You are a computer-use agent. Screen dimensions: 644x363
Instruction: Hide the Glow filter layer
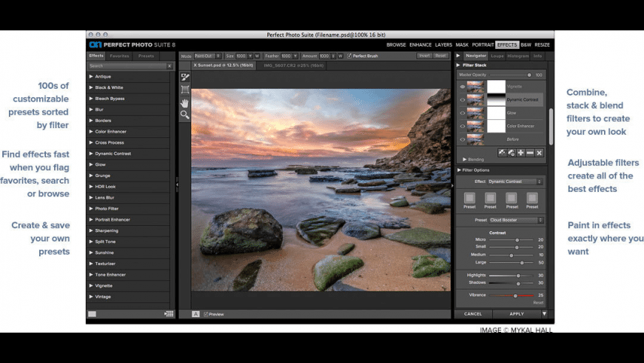463,113
